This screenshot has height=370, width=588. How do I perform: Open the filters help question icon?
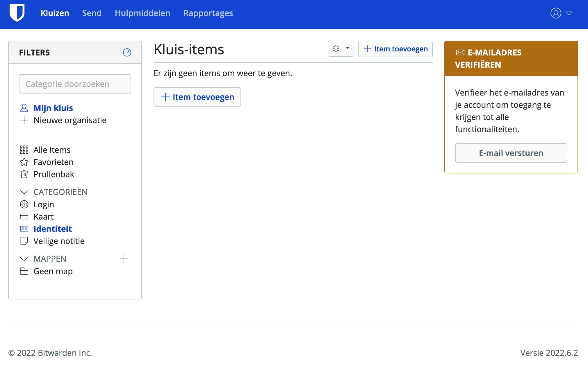tap(127, 53)
